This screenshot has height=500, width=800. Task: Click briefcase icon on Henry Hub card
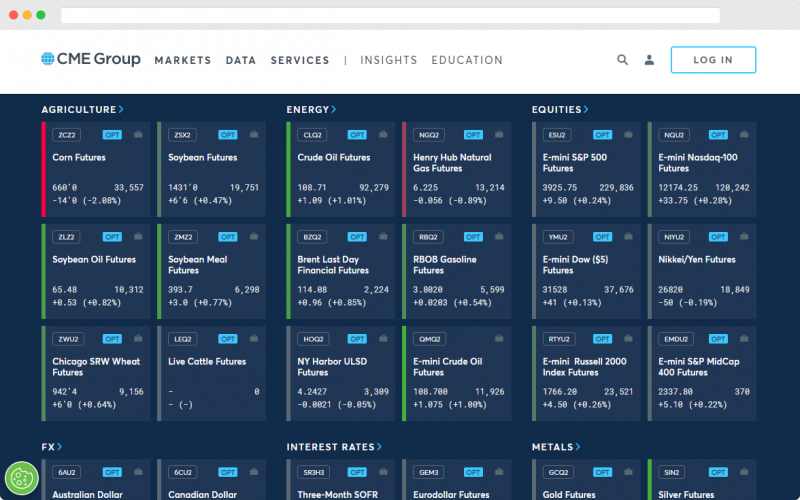499,135
